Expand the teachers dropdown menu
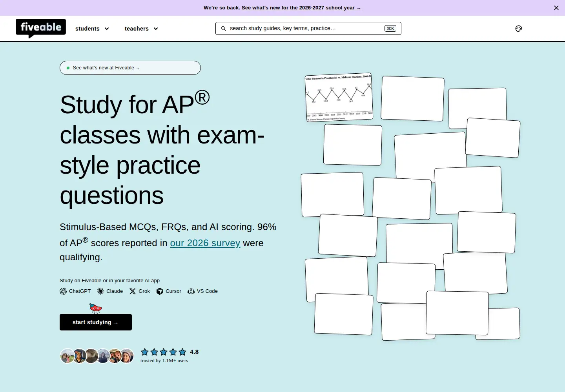This screenshot has width=565, height=392. [141, 29]
